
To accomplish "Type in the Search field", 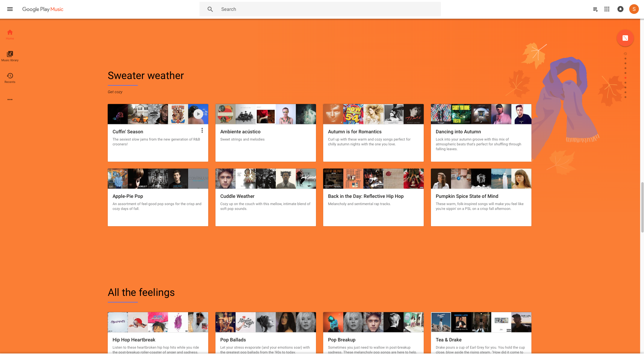I will [329, 9].
